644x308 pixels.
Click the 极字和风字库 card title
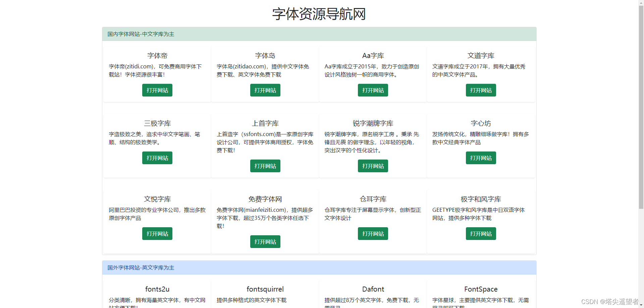tap(481, 199)
